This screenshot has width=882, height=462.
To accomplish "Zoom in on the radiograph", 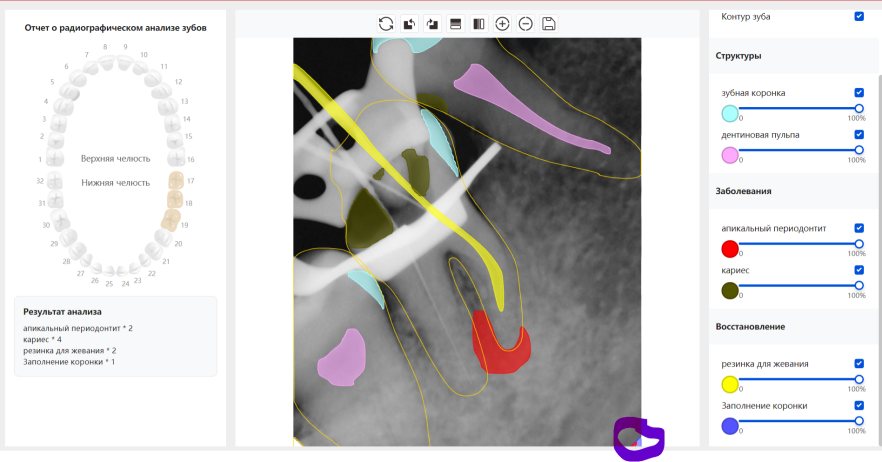I will [x=502, y=23].
